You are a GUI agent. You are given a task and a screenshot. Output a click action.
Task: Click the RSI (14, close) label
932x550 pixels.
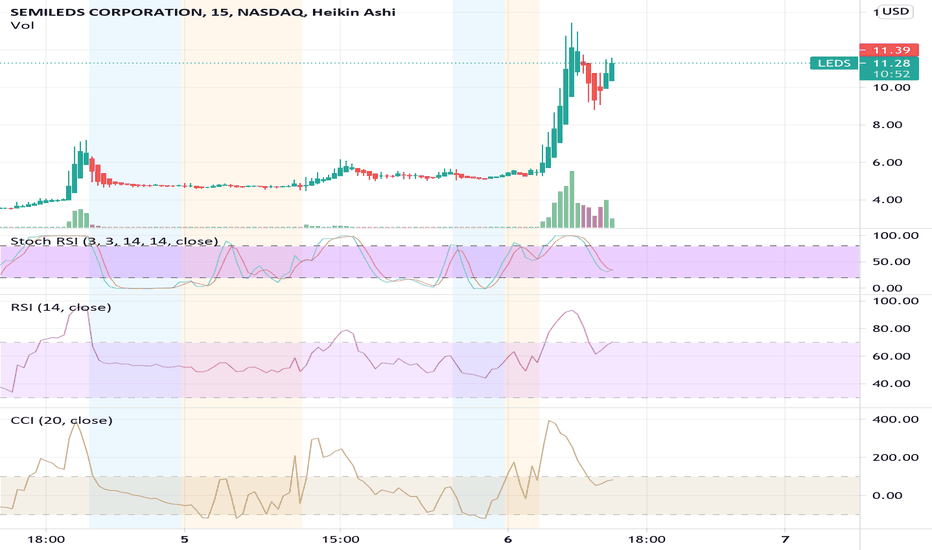(x=61, y=307)
